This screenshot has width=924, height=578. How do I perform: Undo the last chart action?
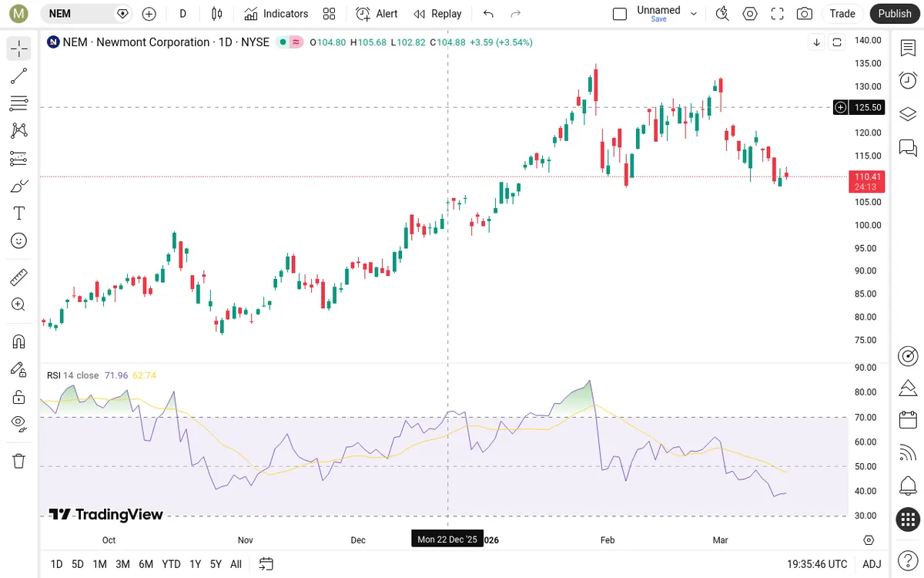pyautogui.click(x=488, y=14)
